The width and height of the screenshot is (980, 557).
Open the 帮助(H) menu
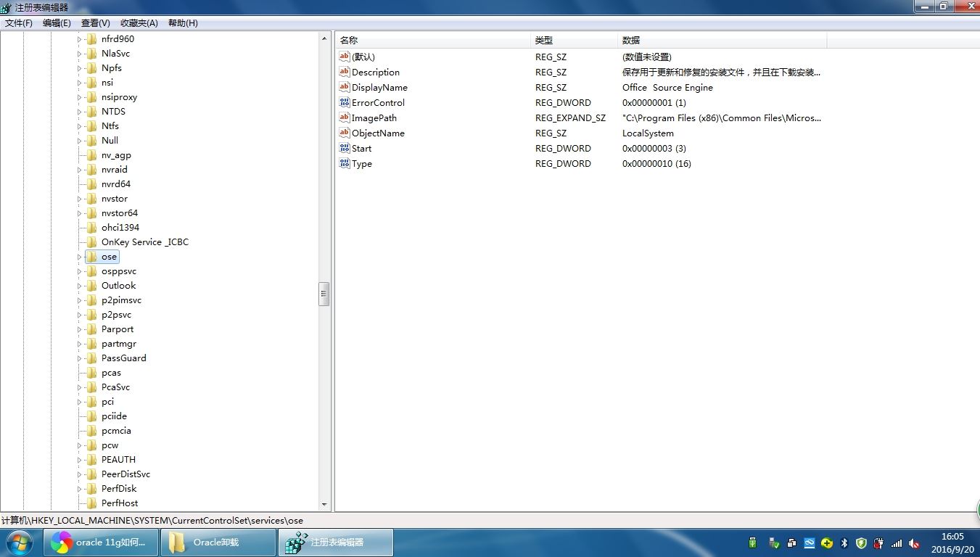pyautogui.click(x=183, y=23)
